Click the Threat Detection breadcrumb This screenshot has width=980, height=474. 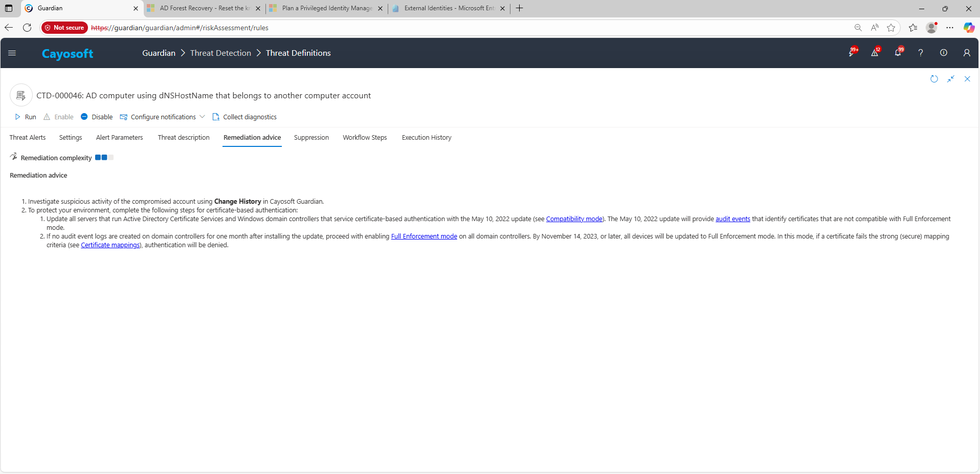[x=220, y=53]
